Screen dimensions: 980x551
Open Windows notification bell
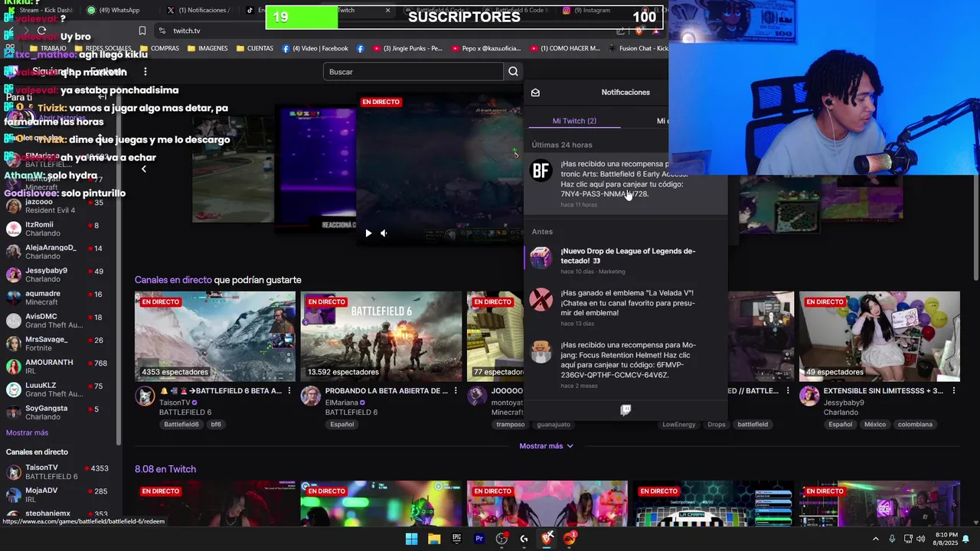click(965, 539)
